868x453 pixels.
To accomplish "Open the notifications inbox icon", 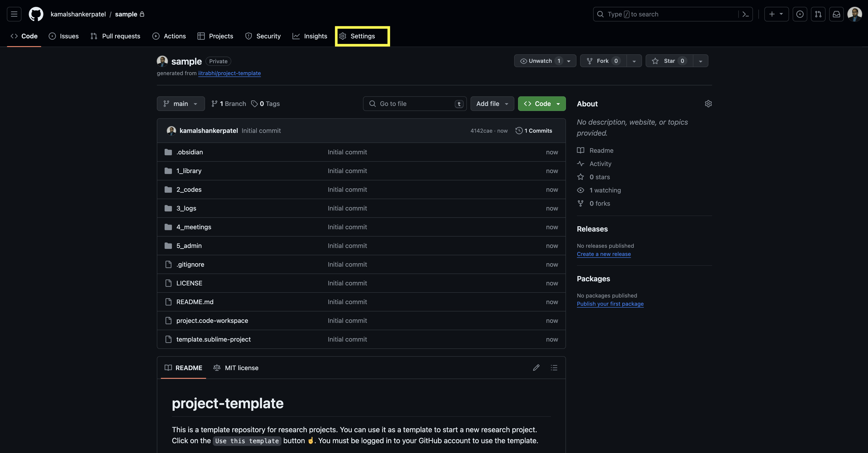I will (x=836, y=14).
